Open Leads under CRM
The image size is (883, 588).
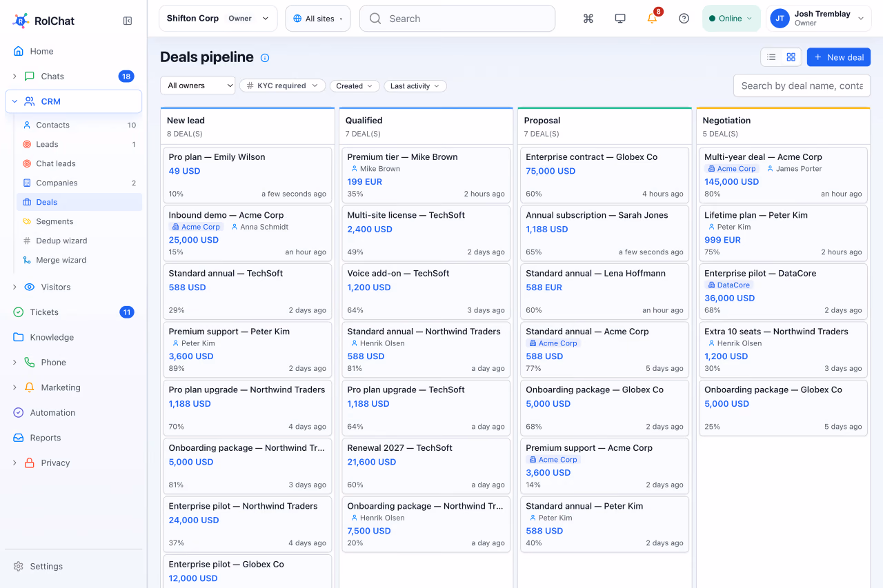point(79,144)
